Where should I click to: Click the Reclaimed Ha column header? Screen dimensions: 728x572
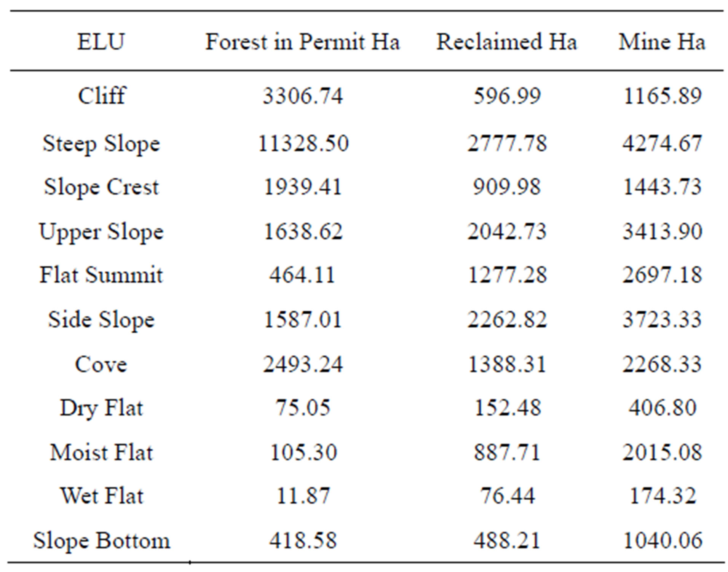point(506,41)
